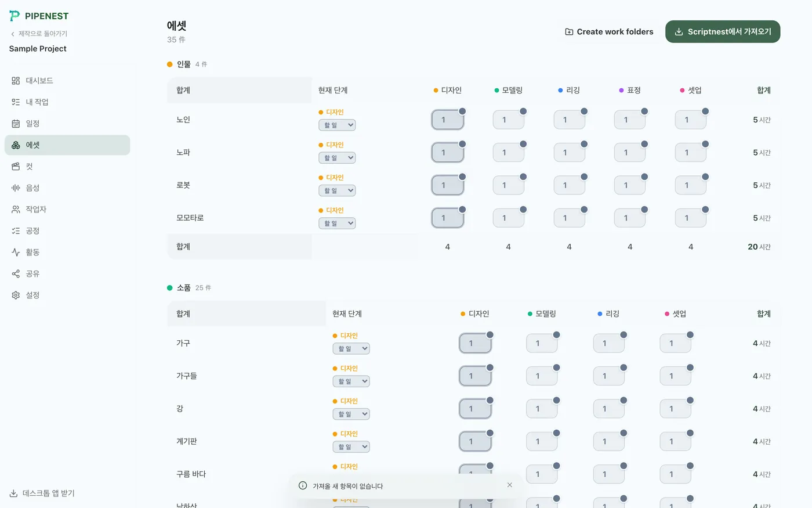Dismiss the 가져올 새 항목이 없습니다 notification
This screenshot has height=508, width=812.
(510, 485)
